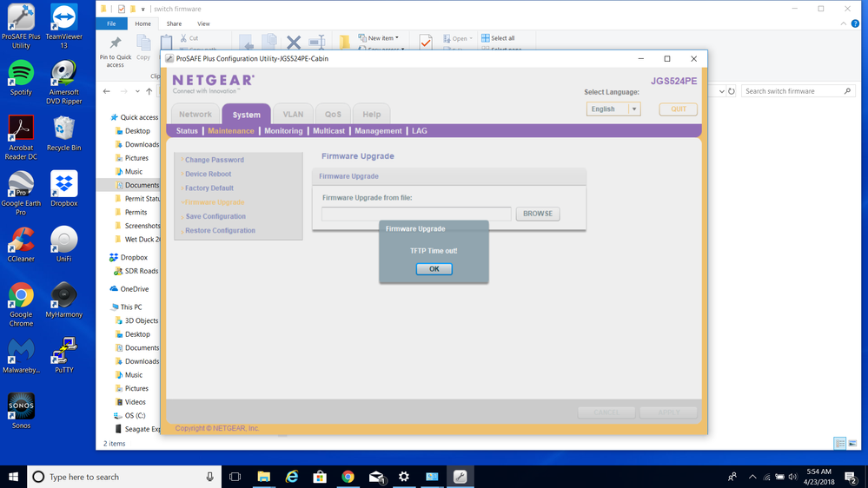This screenshot has height=488, width=868.
Task: Select OneDrive in Explorer tree
Action: (x=130, y=289)
